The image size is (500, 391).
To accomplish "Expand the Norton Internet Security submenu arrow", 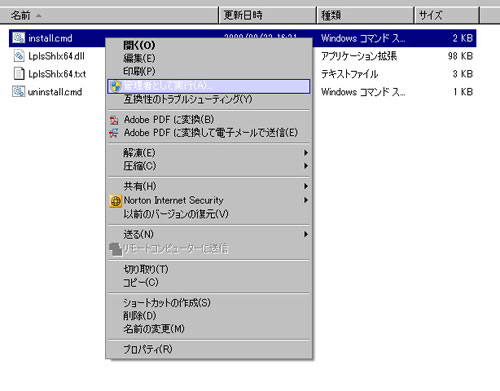I will point(306,200).
